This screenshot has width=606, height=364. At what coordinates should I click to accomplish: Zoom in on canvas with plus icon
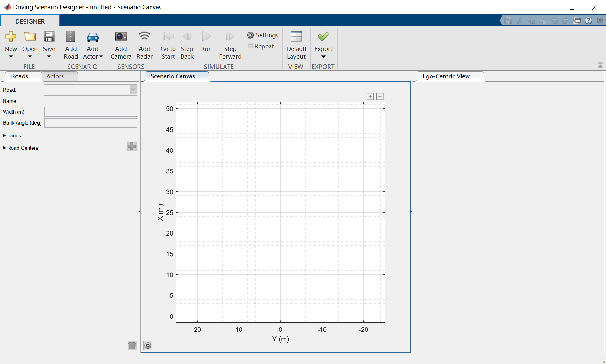tap(370, 97)
